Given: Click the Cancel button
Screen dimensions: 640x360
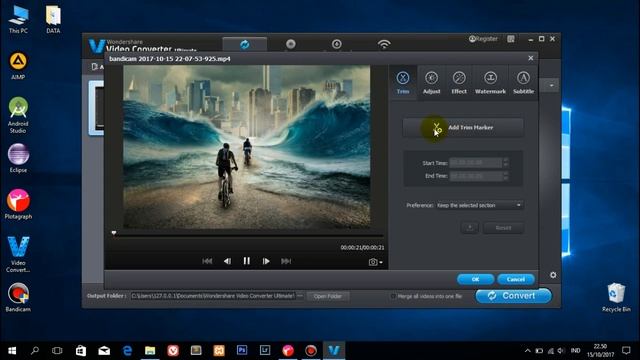Looking at the screenshot, I should [x=516, y=279].
